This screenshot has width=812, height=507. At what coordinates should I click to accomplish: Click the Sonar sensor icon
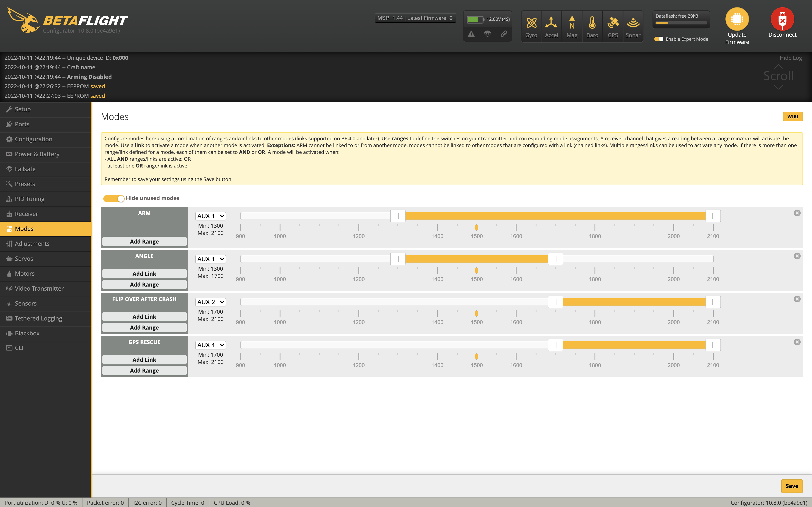click(633, 23)
